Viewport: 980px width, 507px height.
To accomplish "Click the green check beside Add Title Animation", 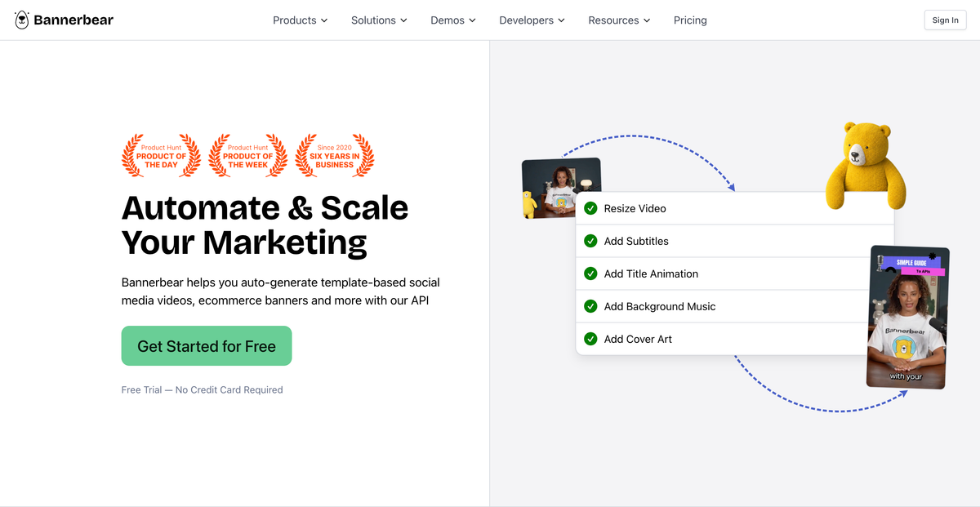I will click(590, 274).
